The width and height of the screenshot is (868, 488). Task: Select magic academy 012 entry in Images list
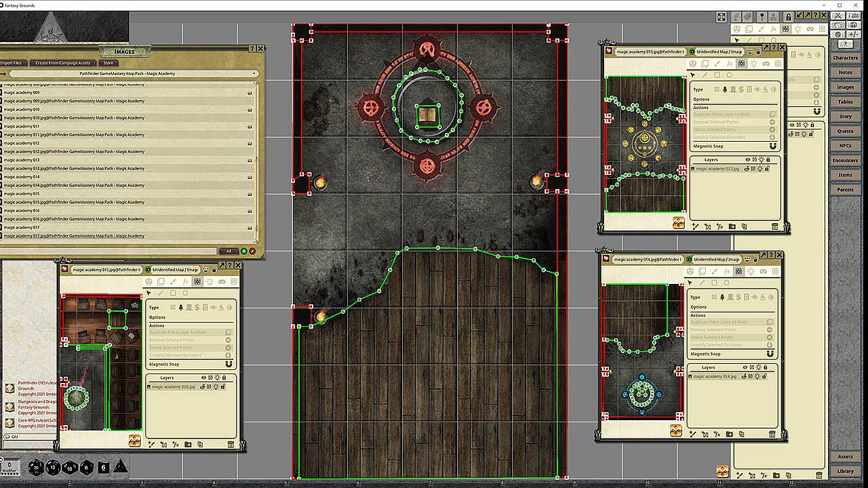[128, 143]
